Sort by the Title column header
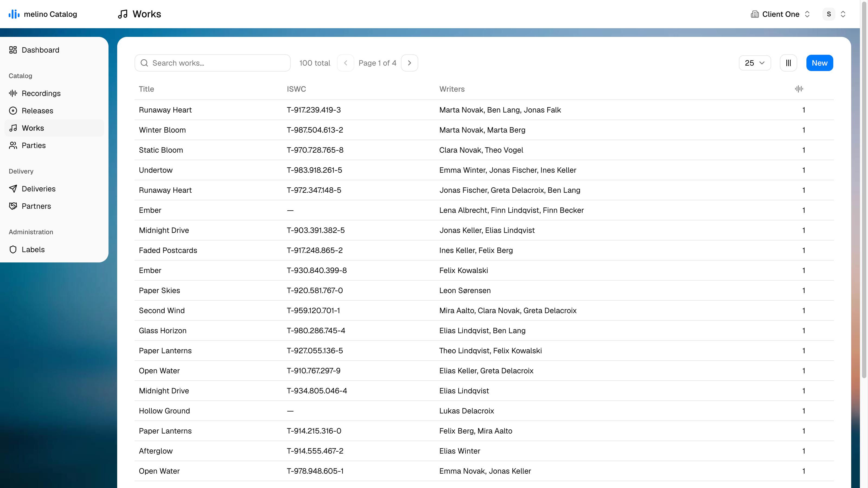This screenshot has width=868, height=488. (146, 89)
